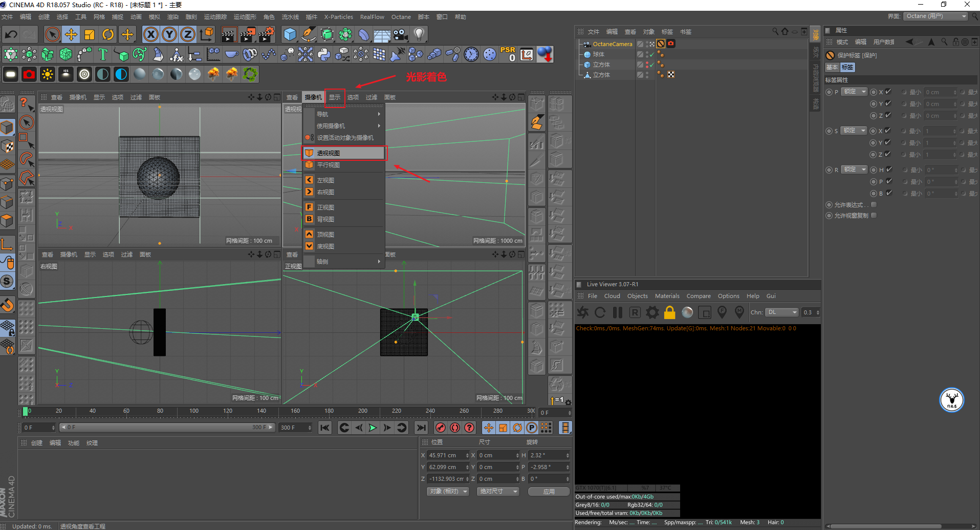Go to start of animation button

click(324, 428)
